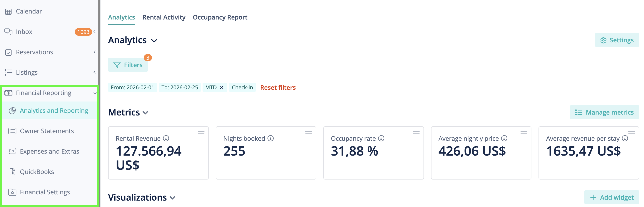Image resolution: width=644 pixels, height=207 pixels.
Task: Click the Add widget button
Action: pos(611,197)
